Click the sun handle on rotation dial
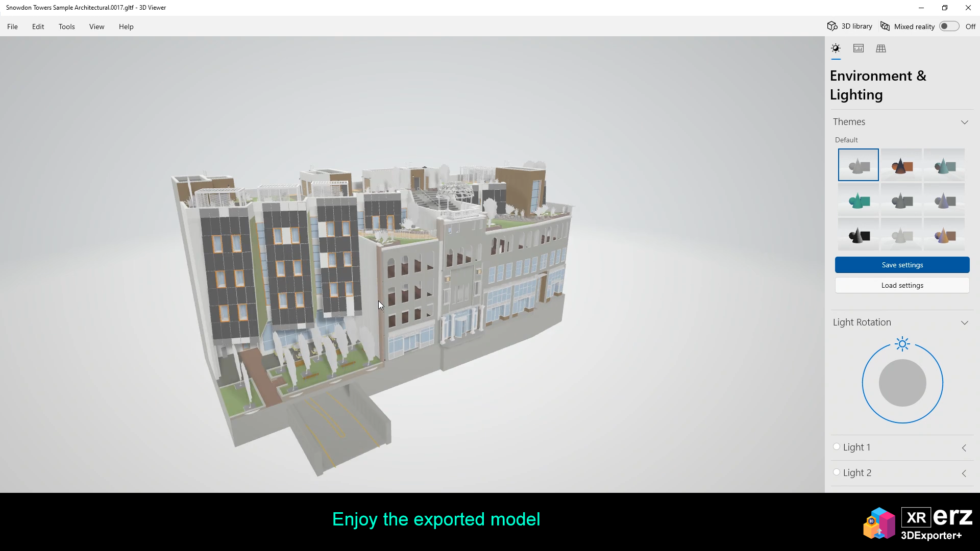The width and height of the screenshot is (980, 551). [x=902, y=344]
